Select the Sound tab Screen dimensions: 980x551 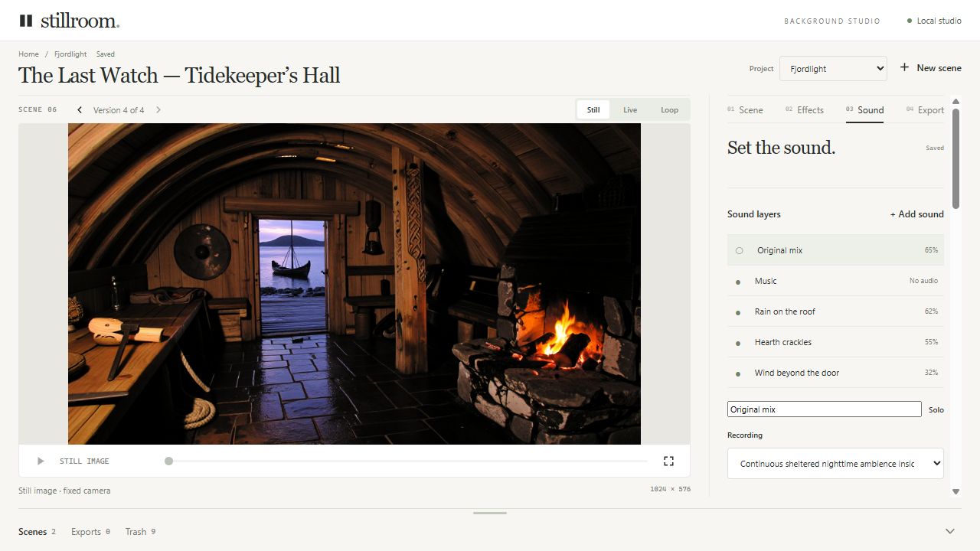864,110
